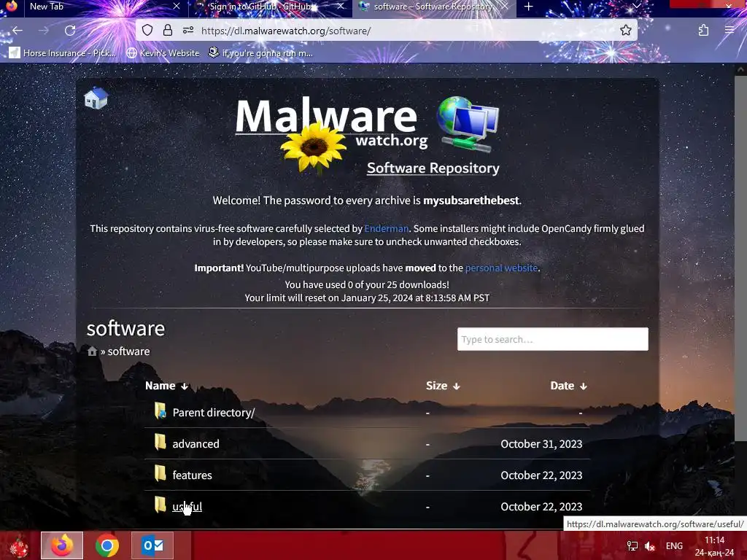Open the features folder
This screenshot has width=747, height=560.
[x=192, y=475]
